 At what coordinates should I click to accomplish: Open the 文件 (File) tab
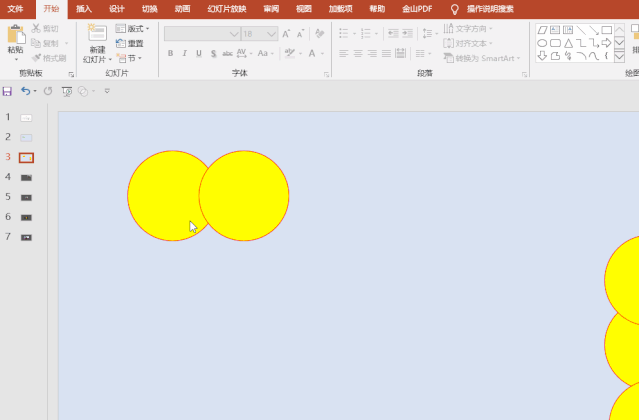(x=15, y=9)
